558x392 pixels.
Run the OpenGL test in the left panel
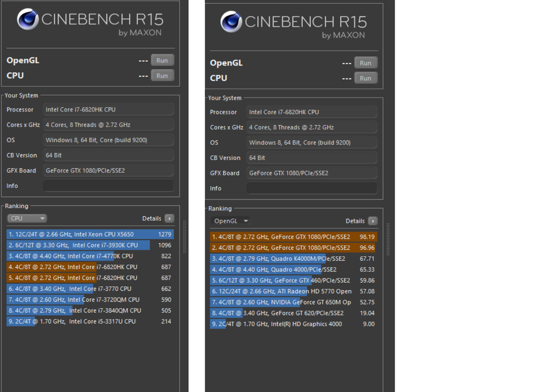[x=162, y=60]
